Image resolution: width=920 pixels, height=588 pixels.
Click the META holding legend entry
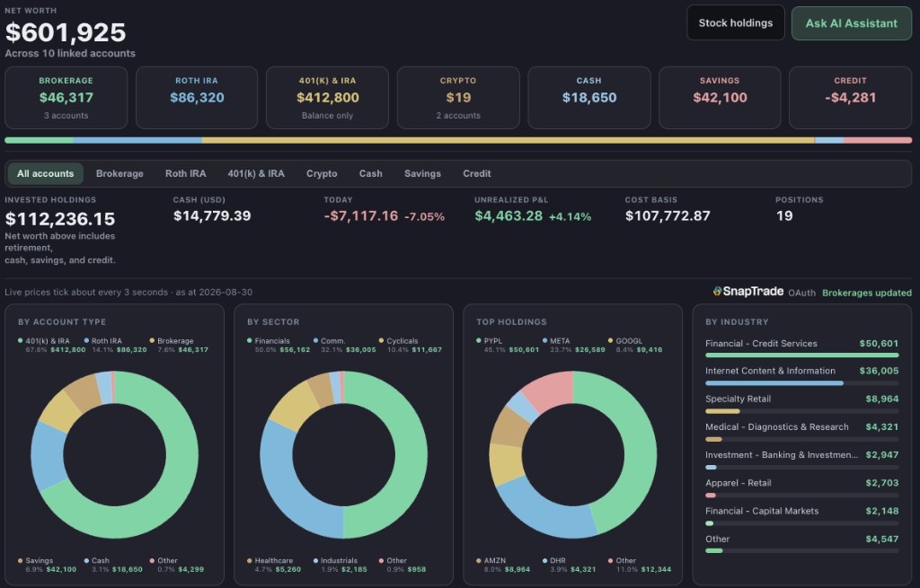(574, 345)
